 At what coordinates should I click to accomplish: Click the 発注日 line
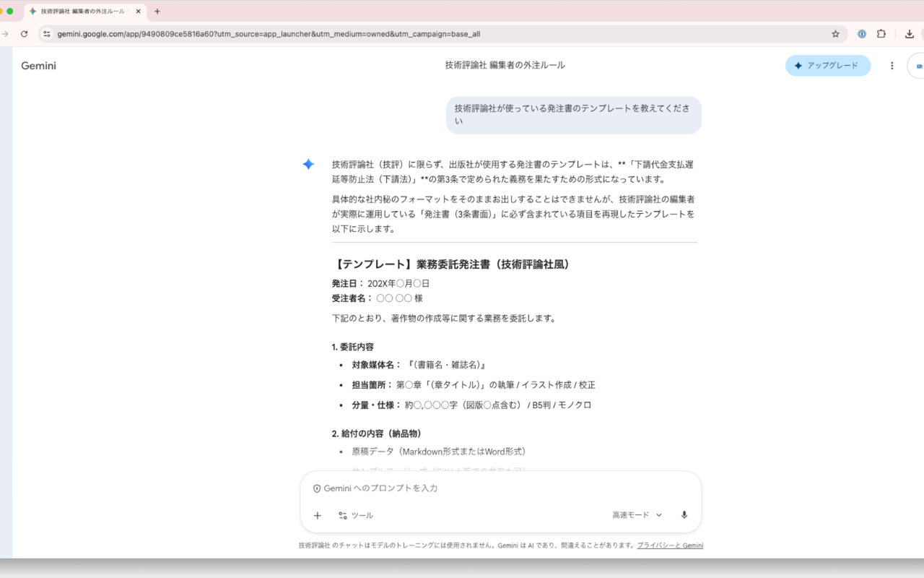(x=380, y=284)
